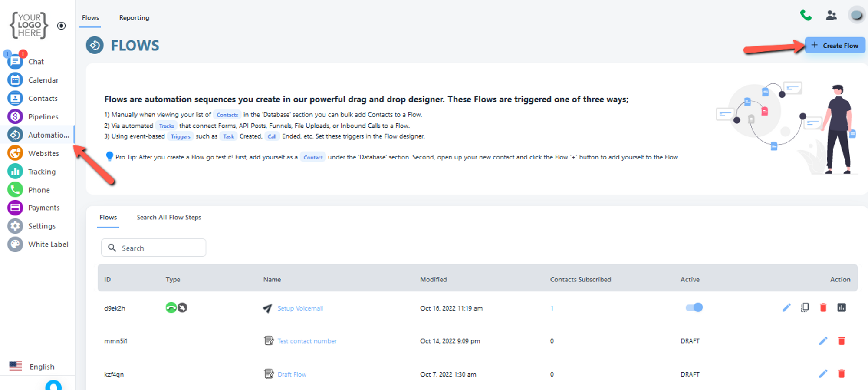Open the team members icon in header
868x390 pixels.
coord(831,16)
